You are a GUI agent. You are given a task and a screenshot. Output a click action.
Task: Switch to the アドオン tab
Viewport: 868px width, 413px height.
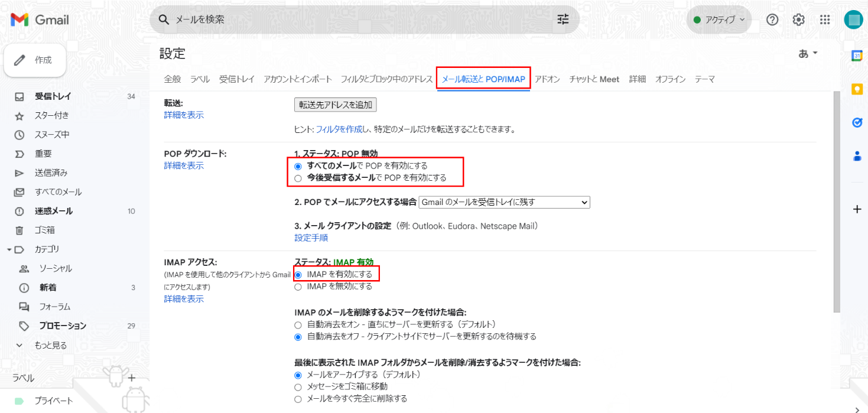point(547,79)
